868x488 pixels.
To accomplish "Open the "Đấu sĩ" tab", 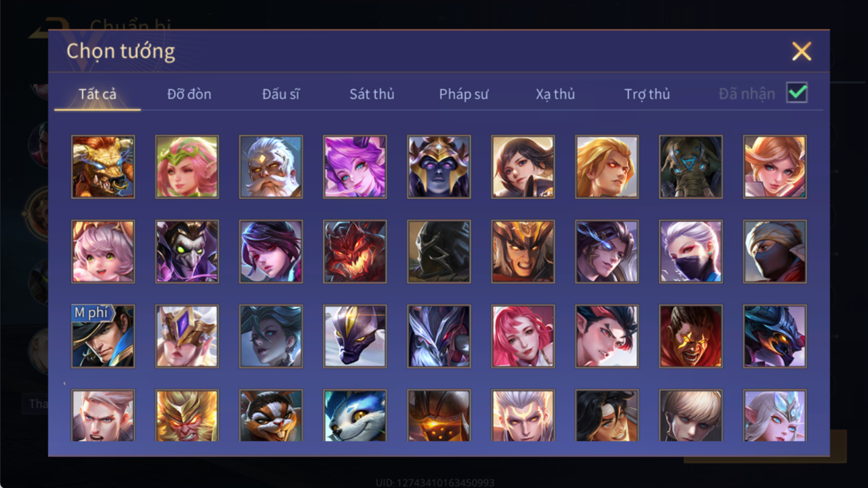I will coord(281,94).
